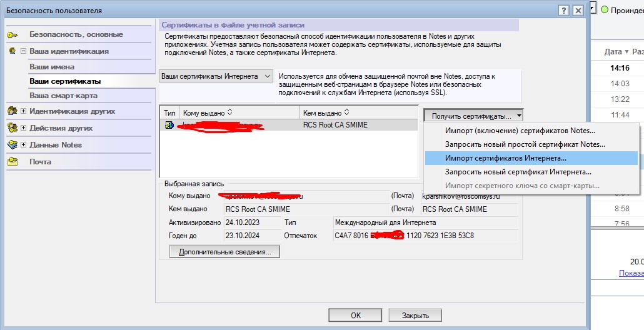Click the Кем выдано RCS Root CA SMIME field

306,209
